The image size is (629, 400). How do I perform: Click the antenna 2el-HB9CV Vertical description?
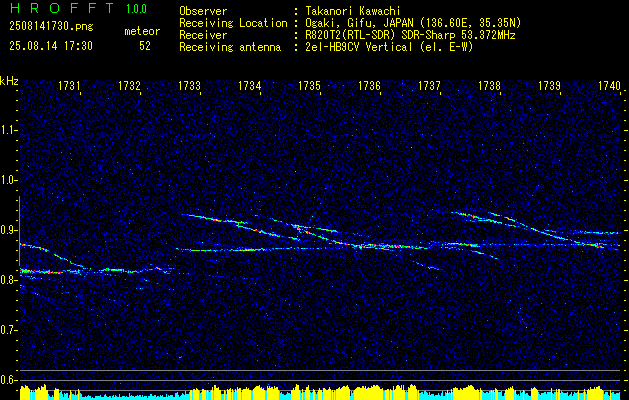[x=390, y=47]
